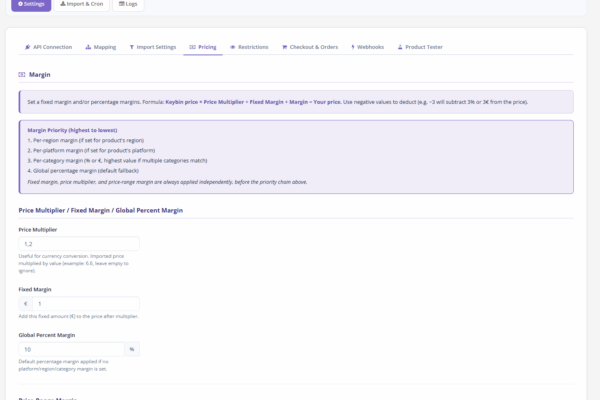Open the Import & Cron page
The width and height of the screenshot is (600, 400).
82,4
